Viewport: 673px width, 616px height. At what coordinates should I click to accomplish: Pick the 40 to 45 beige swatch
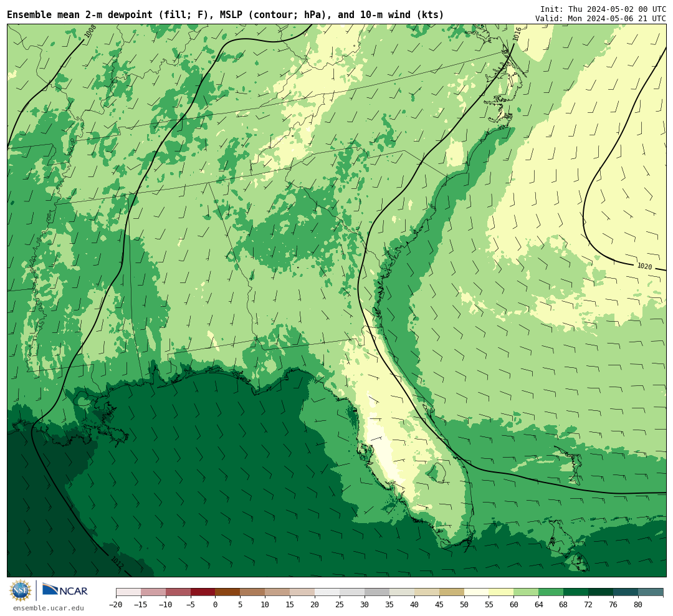point(427,592)
